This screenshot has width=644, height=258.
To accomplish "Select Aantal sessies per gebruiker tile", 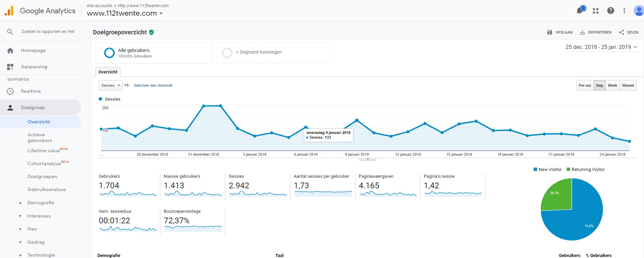I will pos(323,186).
